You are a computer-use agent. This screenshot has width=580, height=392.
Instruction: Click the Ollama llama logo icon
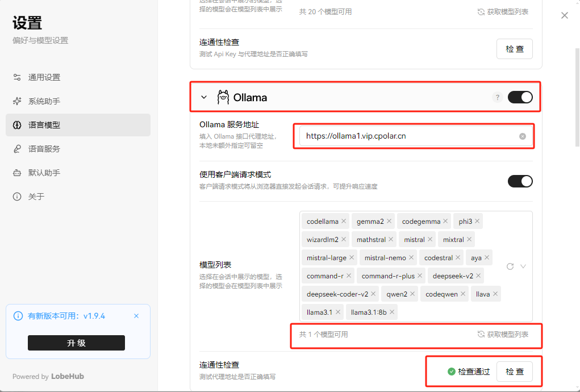tap(223, 97)
